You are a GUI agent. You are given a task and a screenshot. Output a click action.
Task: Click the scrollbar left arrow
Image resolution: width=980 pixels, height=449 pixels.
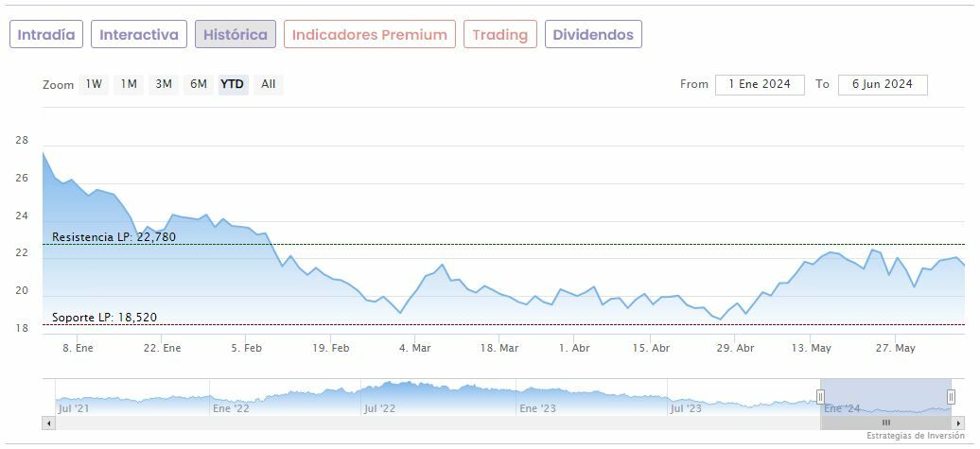pos(48,423)
